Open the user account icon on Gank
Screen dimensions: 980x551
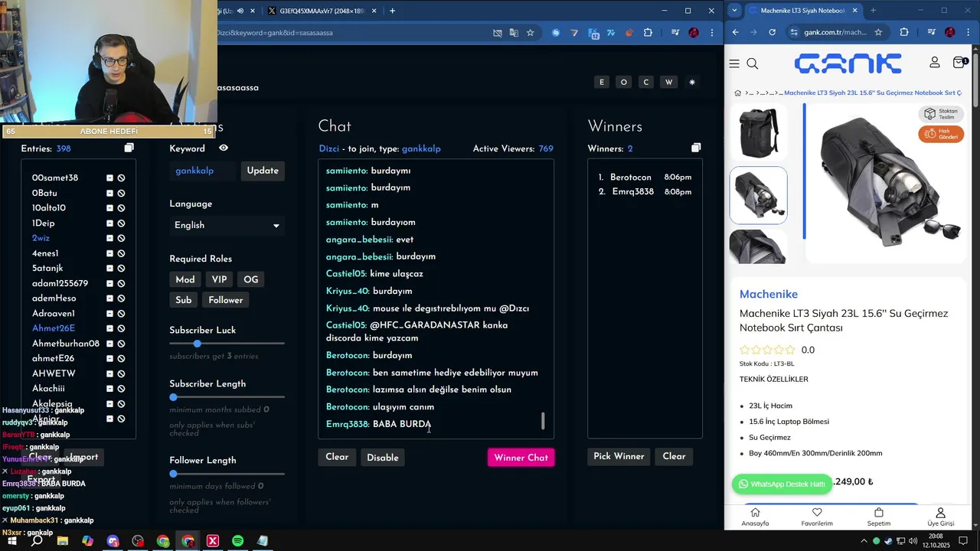935,63
